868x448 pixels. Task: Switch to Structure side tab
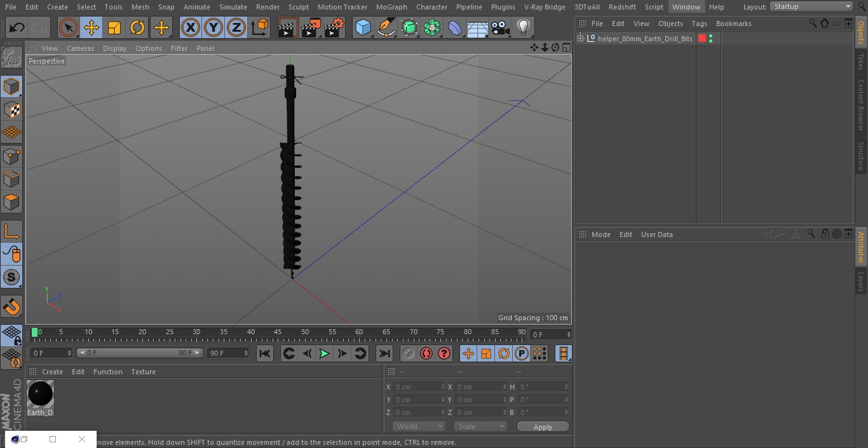tap(861, 156)
